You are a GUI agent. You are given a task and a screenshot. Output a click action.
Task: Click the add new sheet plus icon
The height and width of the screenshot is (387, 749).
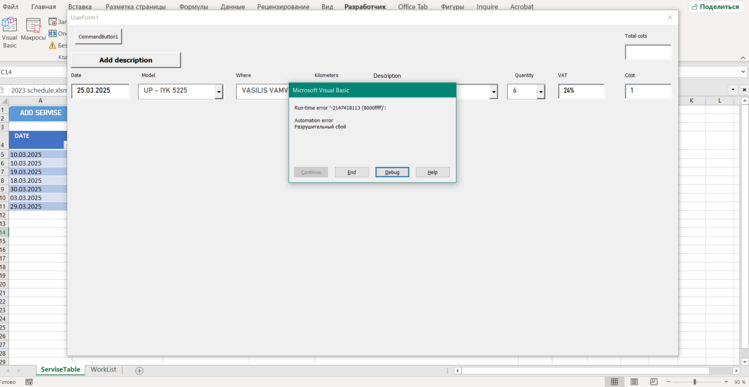[x=139, y=370]
